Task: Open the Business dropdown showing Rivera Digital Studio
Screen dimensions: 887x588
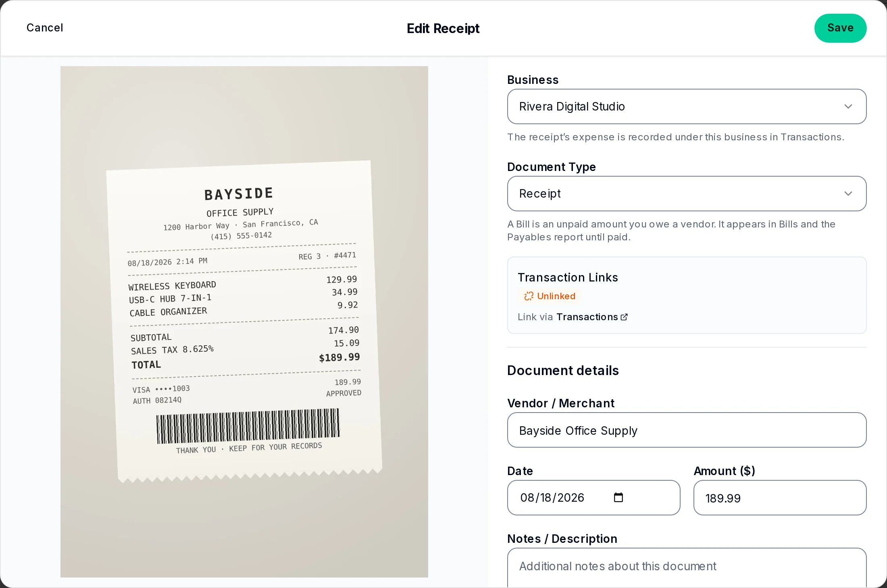Action: click(687, 106)
